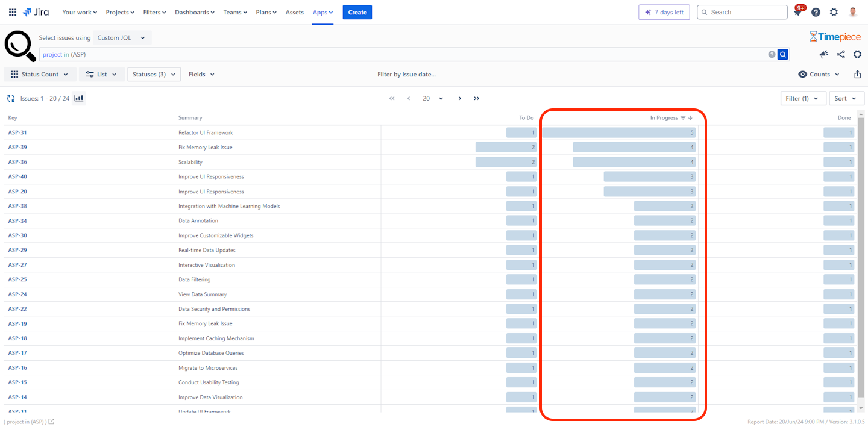Open notifications from the bell icon
Image resolution: width=868 pixels, height=430 pixels.
pyautogui.click(x=797, y=12)
